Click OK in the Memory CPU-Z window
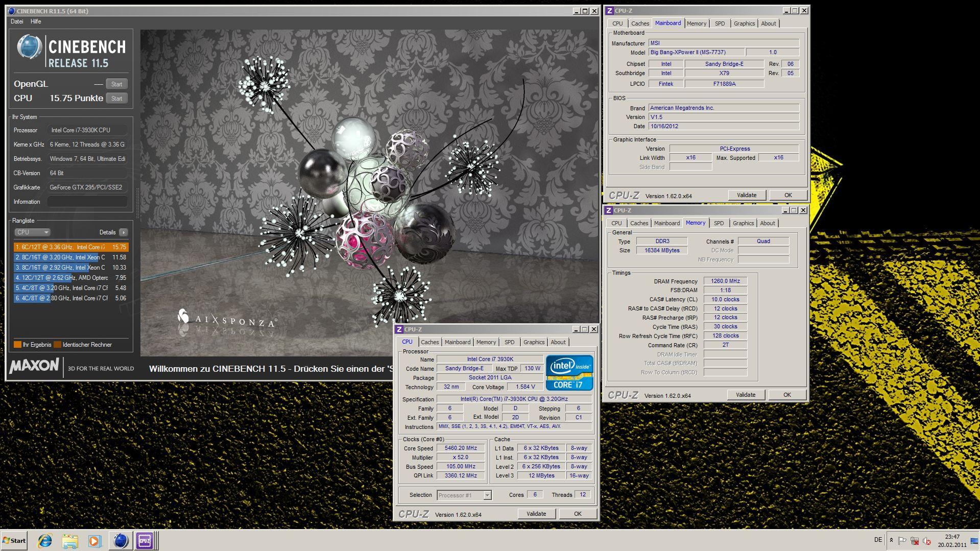Screen dimensions: 980x551 [787, 395]
